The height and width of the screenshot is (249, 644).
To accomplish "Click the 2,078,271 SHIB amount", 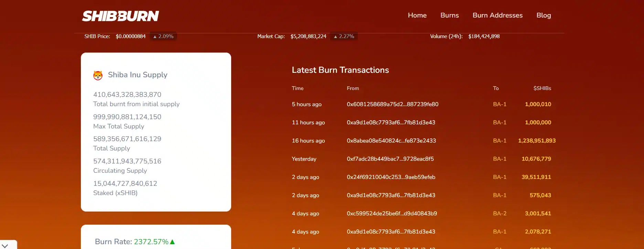I will (538, 231).
